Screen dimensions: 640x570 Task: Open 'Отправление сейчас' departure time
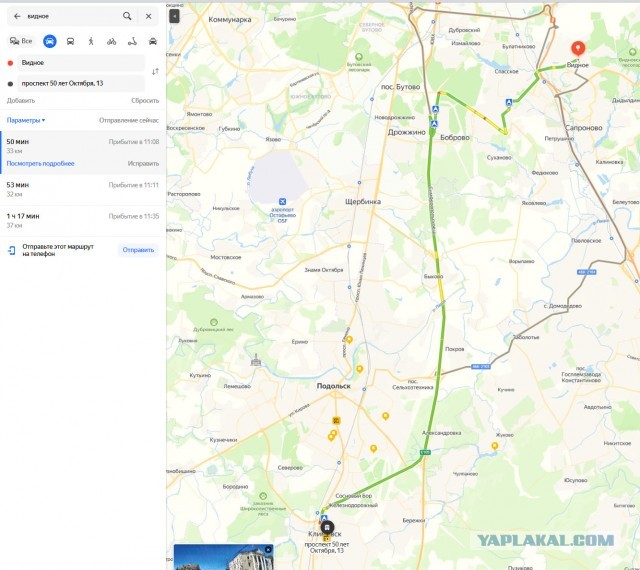point(129,120)
